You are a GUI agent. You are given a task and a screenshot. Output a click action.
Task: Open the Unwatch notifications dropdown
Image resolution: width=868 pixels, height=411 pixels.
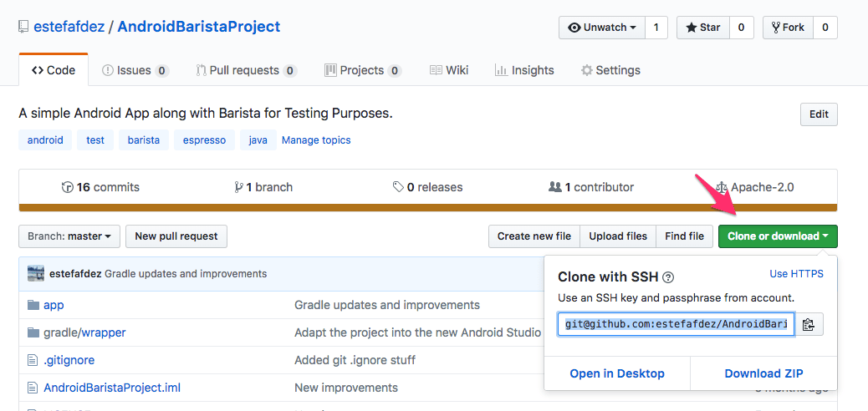[602, 28]
